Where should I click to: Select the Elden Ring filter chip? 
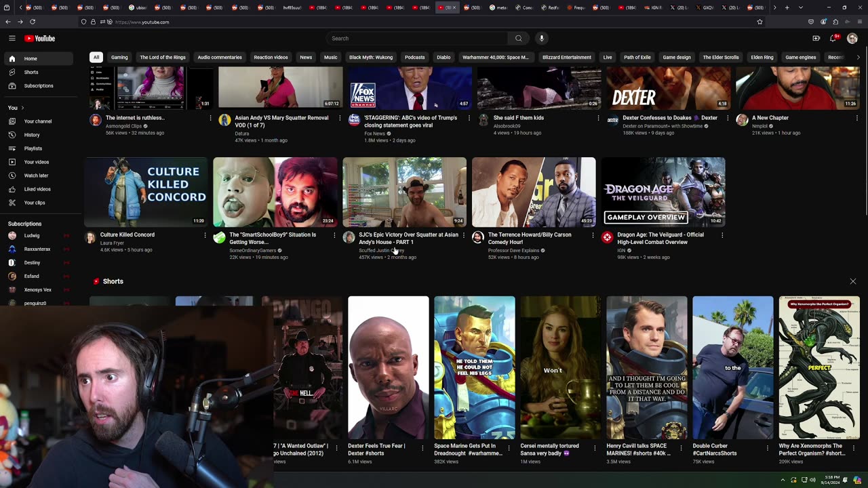pos(762,58)
